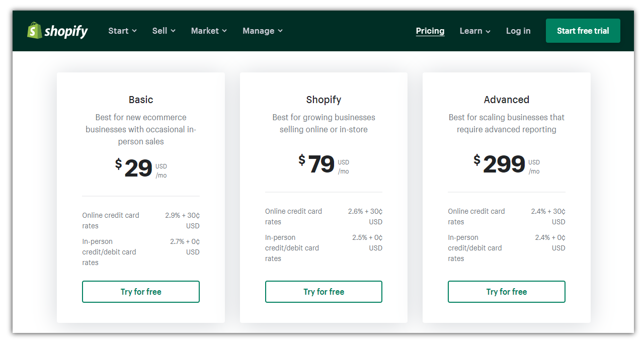Image resolution: width=644 pixels, height=344 pixels.
Task: Click the 2.7% + 0¢ USD rate
Action: 185,246
